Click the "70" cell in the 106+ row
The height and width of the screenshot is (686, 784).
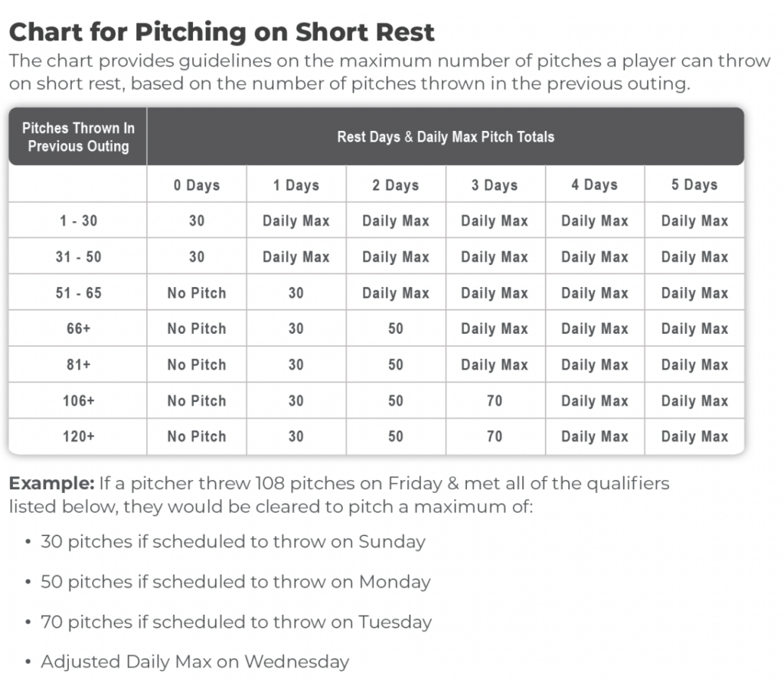click(x=495, y=401)
